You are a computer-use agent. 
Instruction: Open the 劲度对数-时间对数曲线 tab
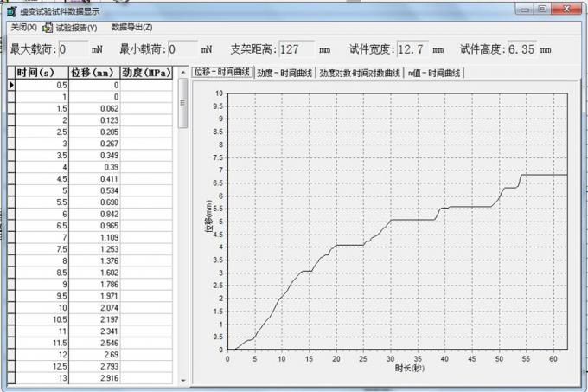coord(359,73)
